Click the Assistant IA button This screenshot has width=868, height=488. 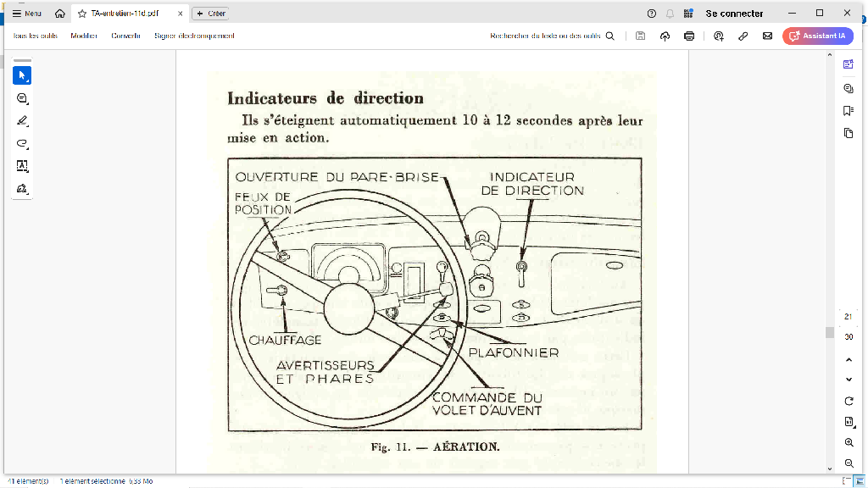tap(818, 36)
